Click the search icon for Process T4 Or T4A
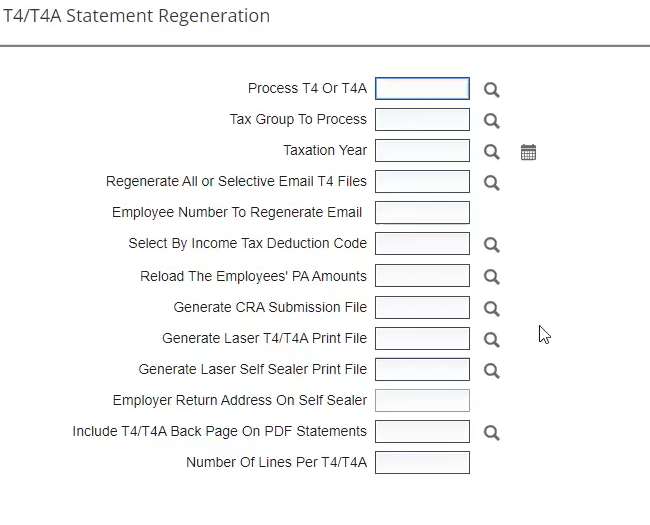The height and width of the screenshot is (525, 650). 491,90
